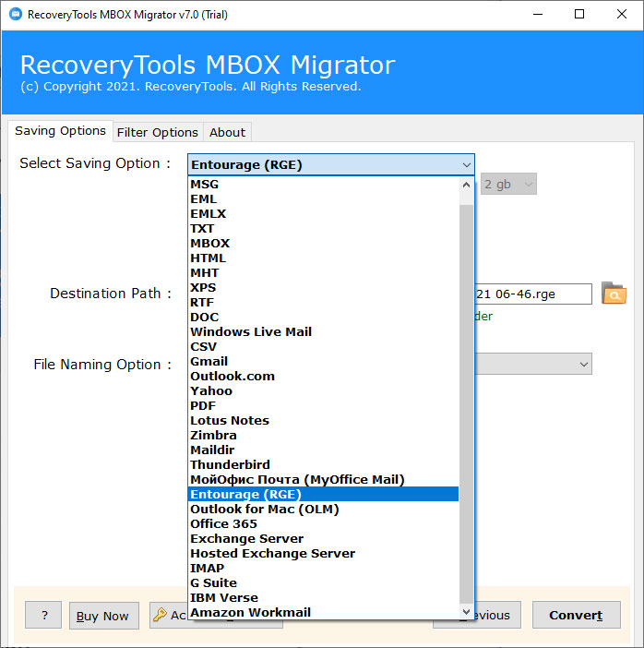Click the list scrollbar up arrow
This screenshot has width=644, height=648.
466,185
